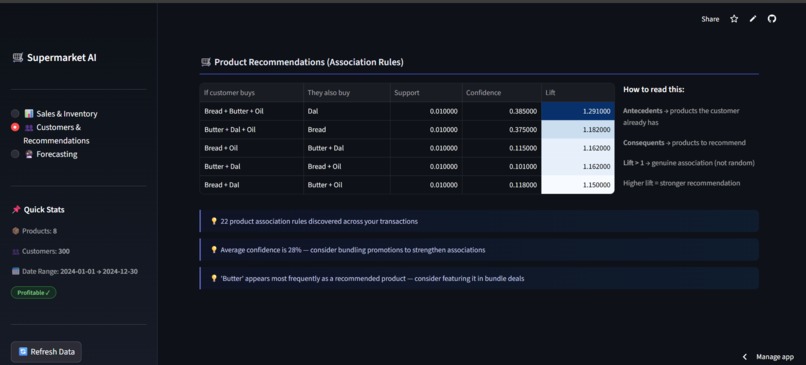The width and height of the screenshot is (806, 365).
Task: Click the Refresh Data button
Action: click(46, 352)
